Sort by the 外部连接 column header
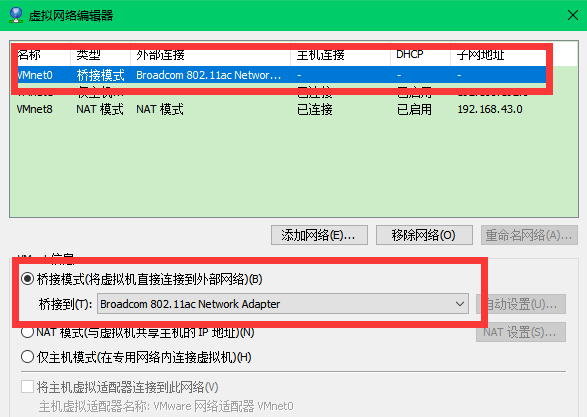 coord(210,55)
